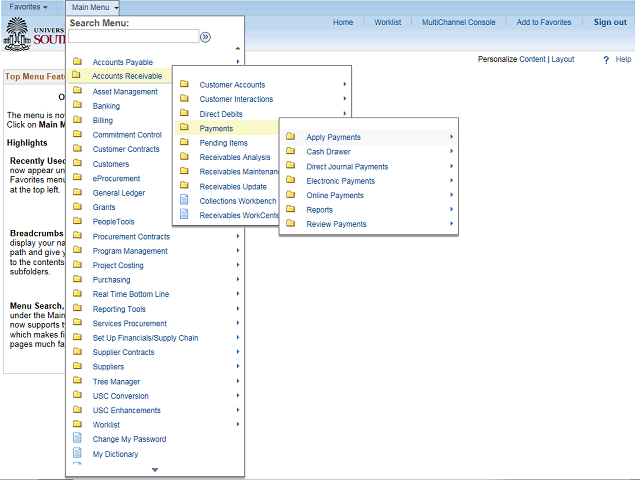The image size is (640, 480).
Task: Open the Worklist link in header
Action: (388, 22)
